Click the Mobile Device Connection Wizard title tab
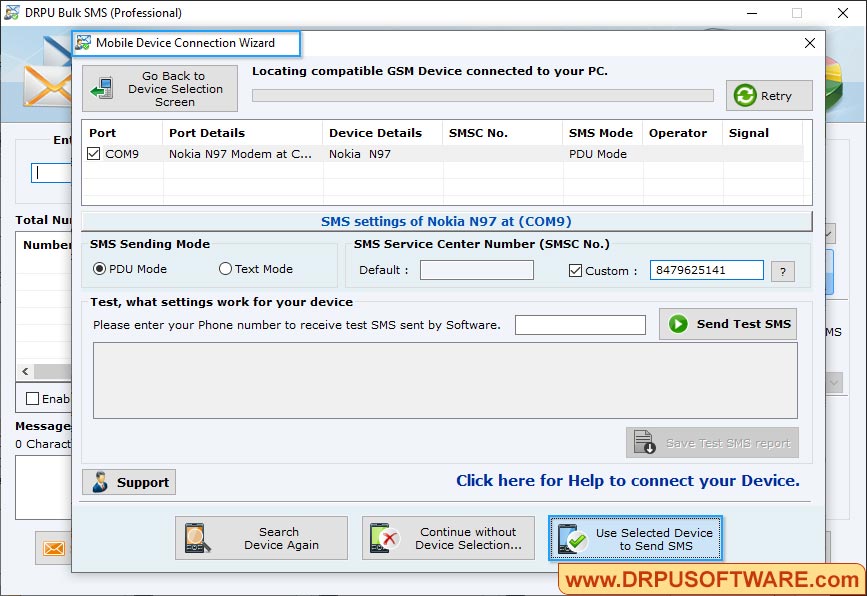Image resolution: width=867 pixels, height=596 pixels. pos(186,43)
